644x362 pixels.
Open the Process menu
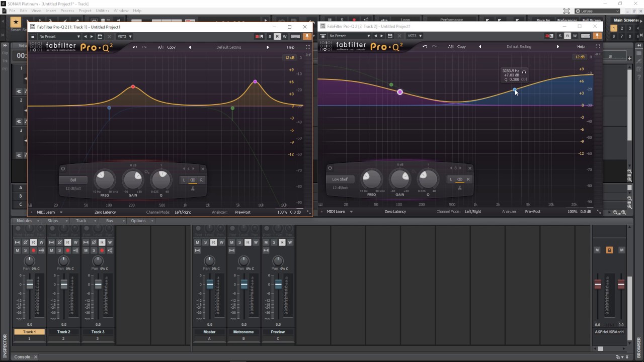click(67, 11)
